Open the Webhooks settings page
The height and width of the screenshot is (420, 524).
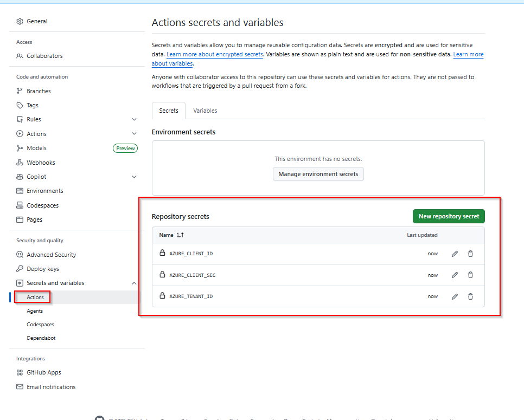coord(41,163)
